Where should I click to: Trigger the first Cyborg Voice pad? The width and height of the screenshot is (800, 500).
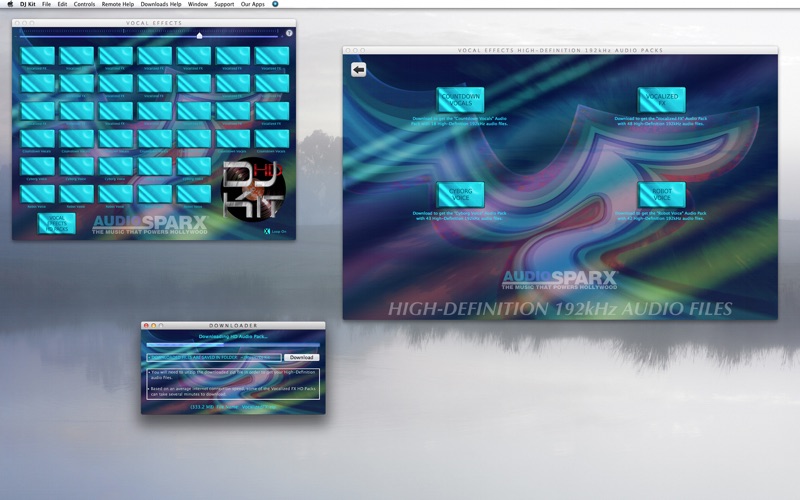click(x=37, y=166)
